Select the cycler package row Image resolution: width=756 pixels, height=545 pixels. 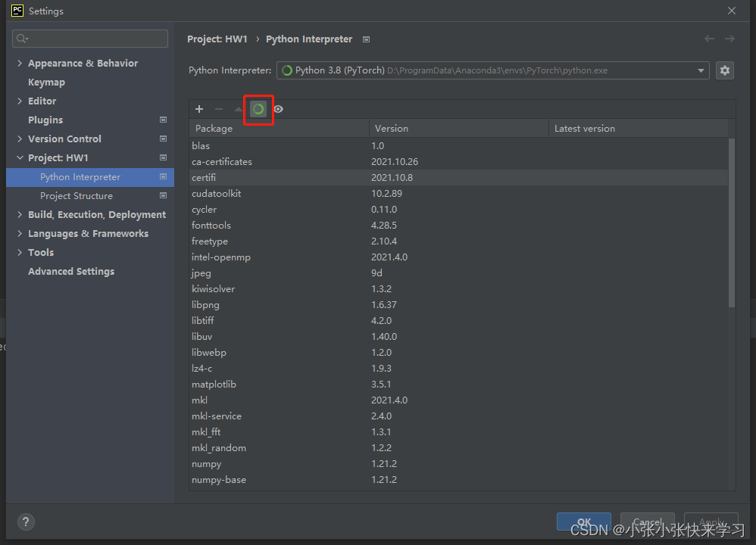(x=458, y=209)
